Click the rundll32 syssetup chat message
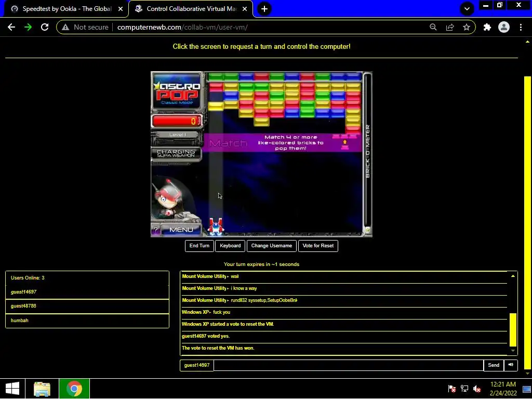Image resolution: width=532 pixels, height=399 pixels. tap(263, 300)
